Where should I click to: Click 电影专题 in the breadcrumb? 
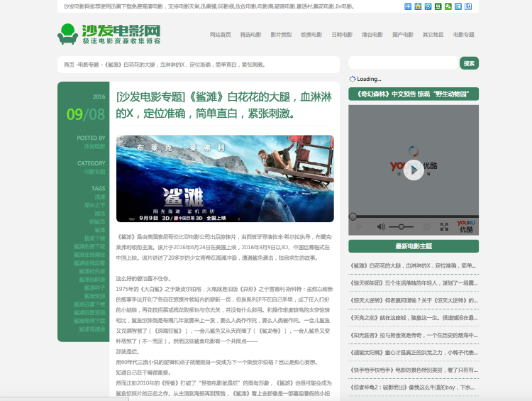point(88,65)
